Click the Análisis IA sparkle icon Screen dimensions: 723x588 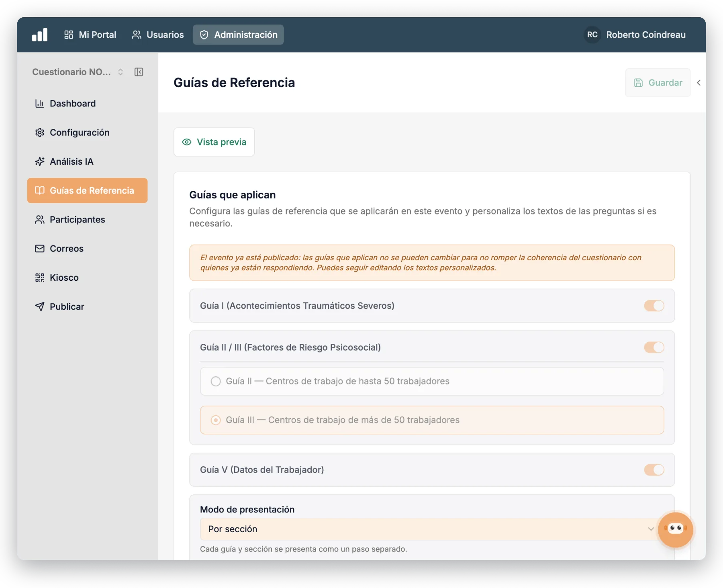coord(39,161)
